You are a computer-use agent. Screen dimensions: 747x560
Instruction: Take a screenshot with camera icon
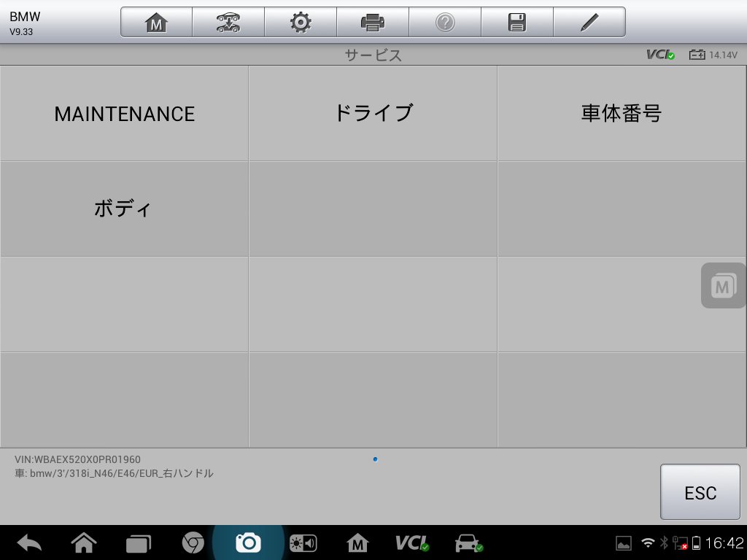click(248, 542)
